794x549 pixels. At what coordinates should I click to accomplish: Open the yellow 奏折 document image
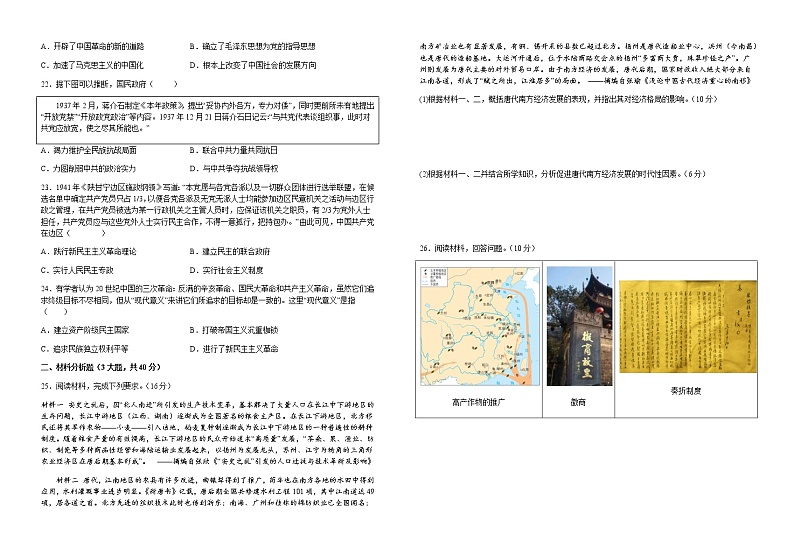click(688, 327)
